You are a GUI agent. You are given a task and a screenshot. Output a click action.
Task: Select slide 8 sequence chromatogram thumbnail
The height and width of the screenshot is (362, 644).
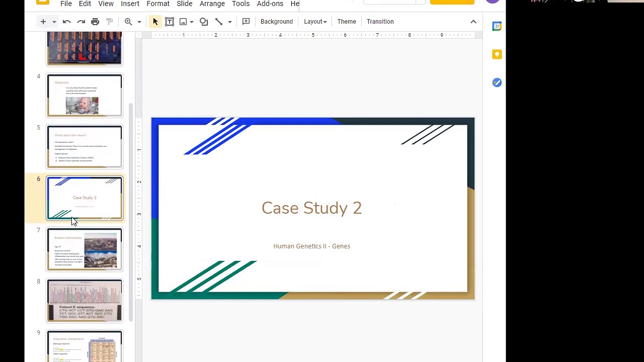[85, 301]
